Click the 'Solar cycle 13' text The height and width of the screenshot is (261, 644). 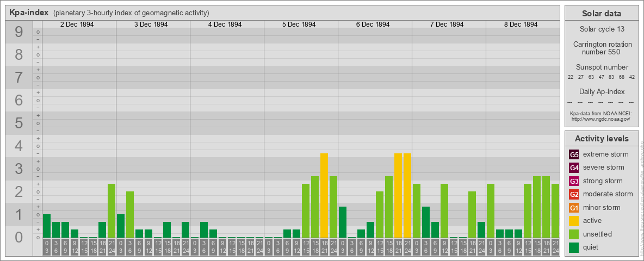[x=602, y=29]
